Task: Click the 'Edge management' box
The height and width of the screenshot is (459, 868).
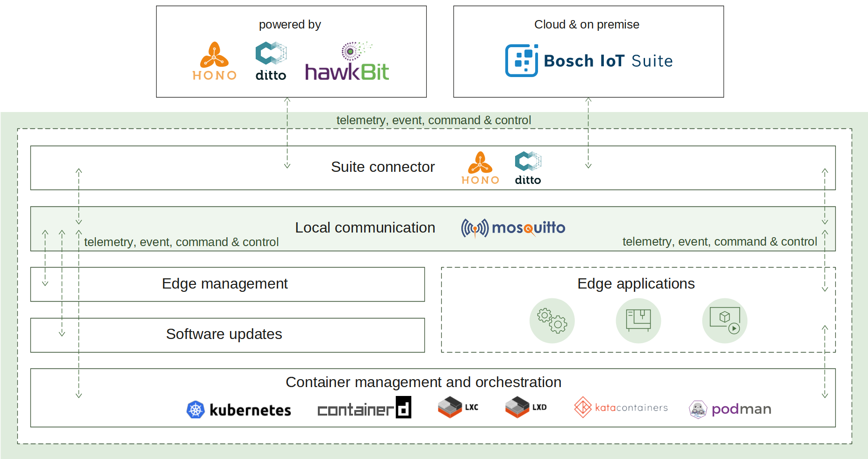Action: (228, 284)
